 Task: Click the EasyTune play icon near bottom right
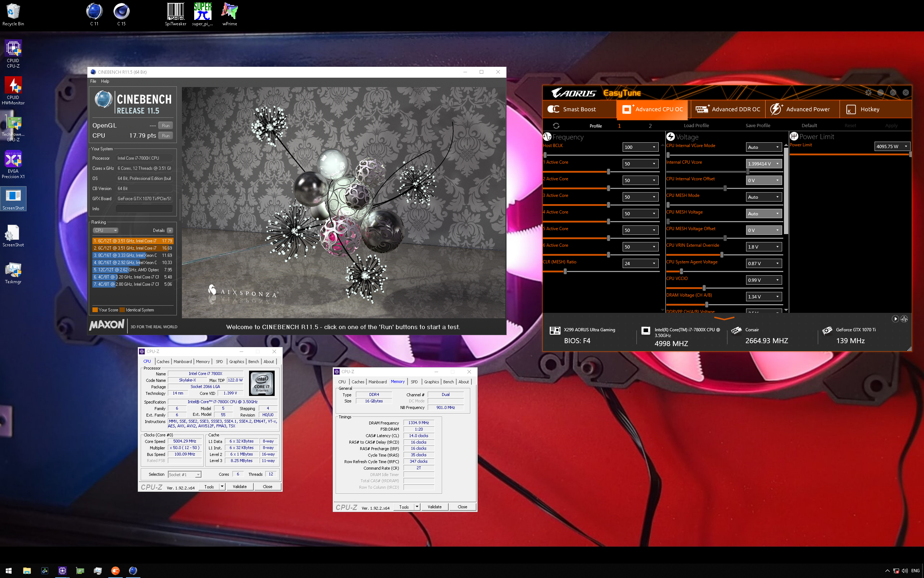[895, 319]
